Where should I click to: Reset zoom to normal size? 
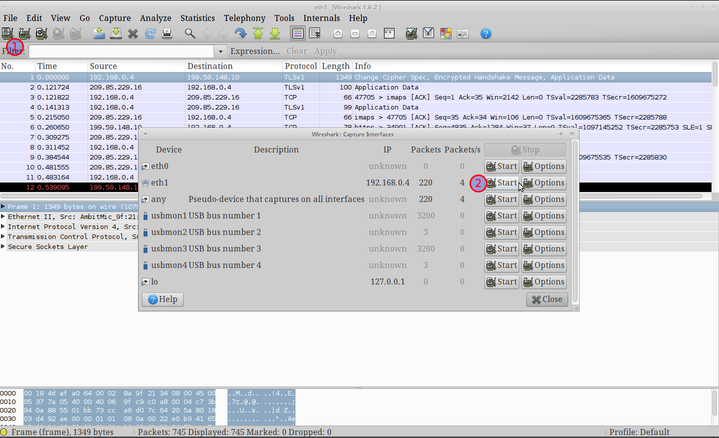372,33
